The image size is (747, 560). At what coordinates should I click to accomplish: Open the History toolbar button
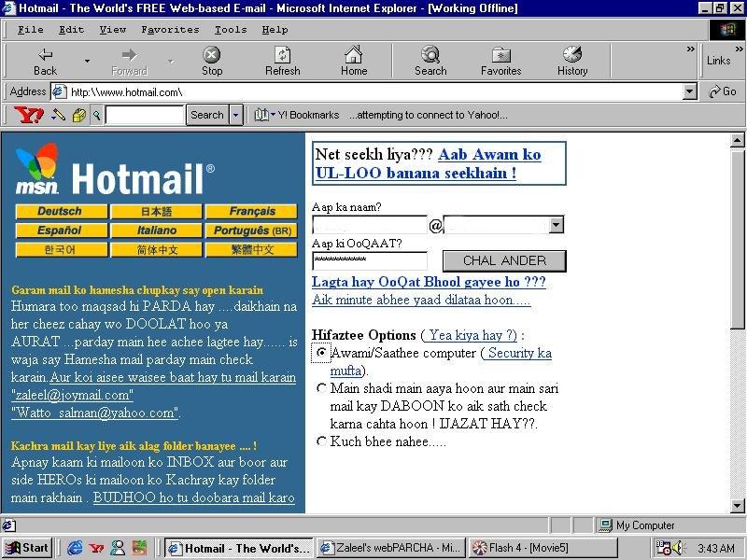click(572, 62)
